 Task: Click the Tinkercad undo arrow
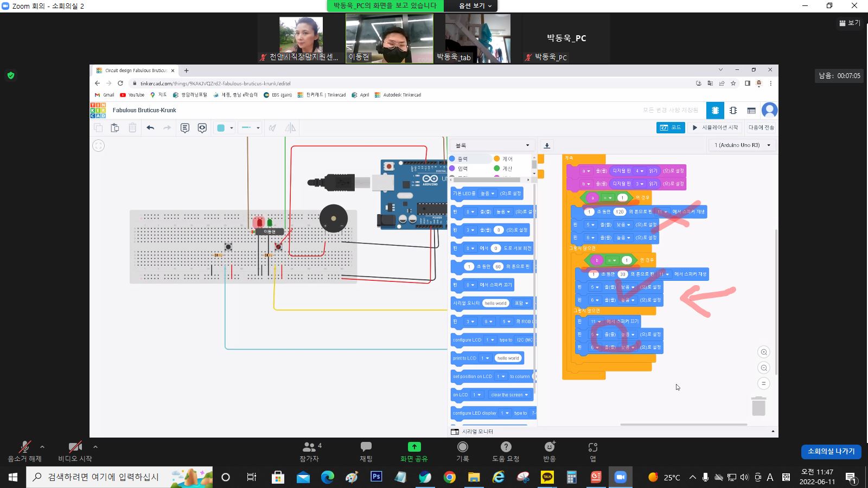coord(150,128)
